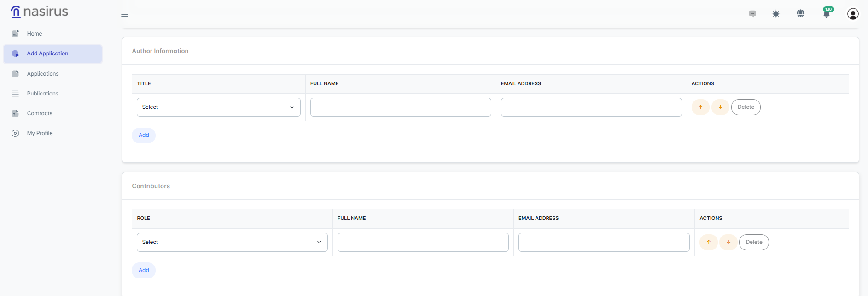Open the user profile avatar menu
Screen dimensions: 868x296
853,14
